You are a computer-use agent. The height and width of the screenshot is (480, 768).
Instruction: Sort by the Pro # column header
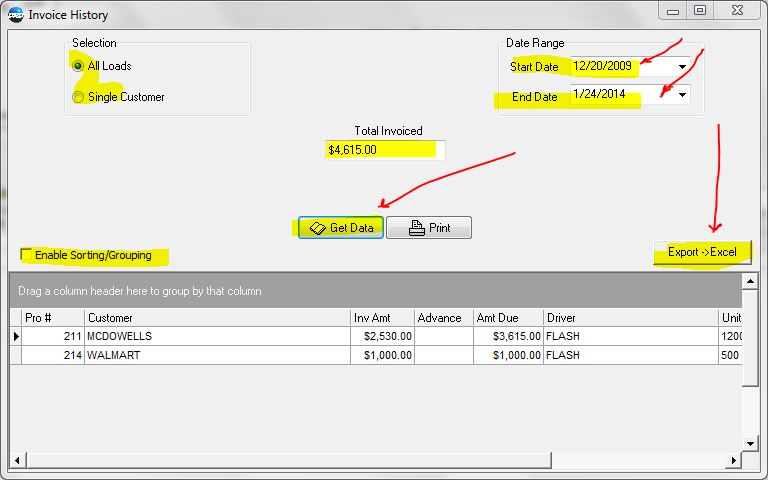click(x=52, y=318)
